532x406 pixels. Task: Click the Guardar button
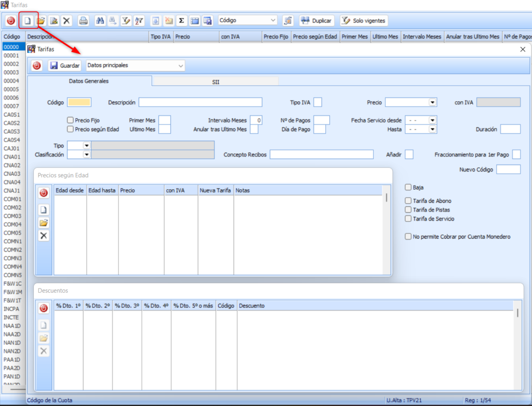[64, 66]
